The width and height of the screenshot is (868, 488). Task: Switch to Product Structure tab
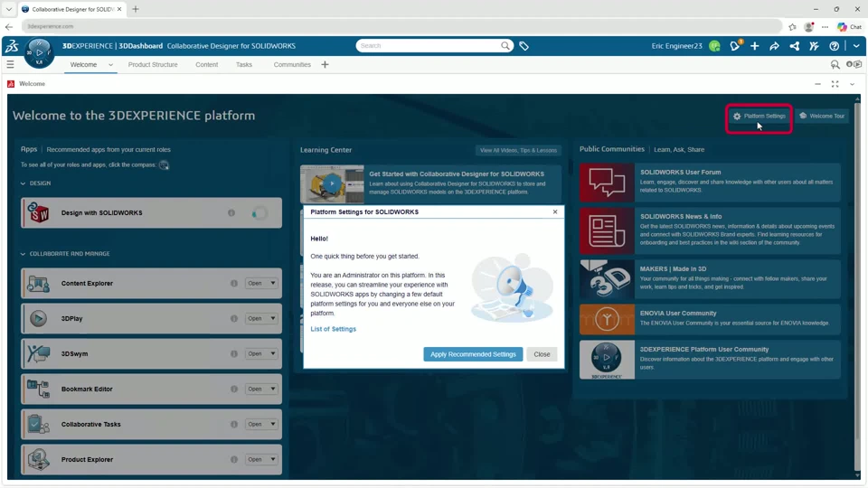[x=153, y=65]
